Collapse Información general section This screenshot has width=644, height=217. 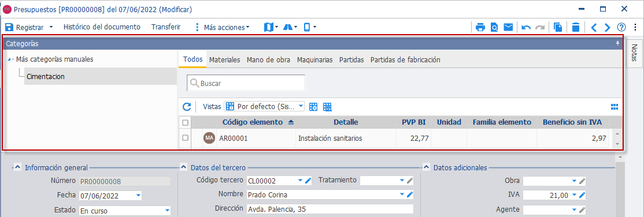pos(18,167)
